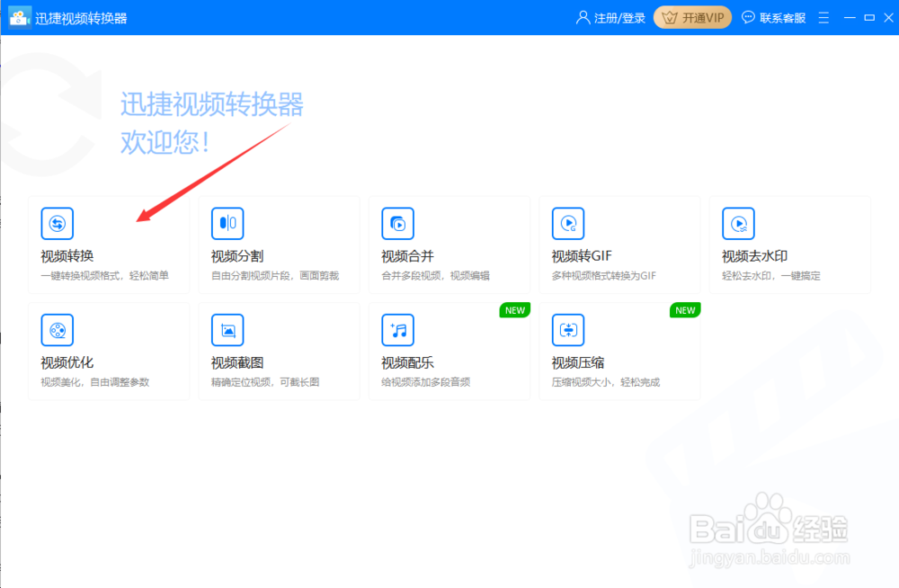Click the NEW badge on 视频配乐 card
The height and width of the screenshot is (588, 899).
click(x=515, y=310)
